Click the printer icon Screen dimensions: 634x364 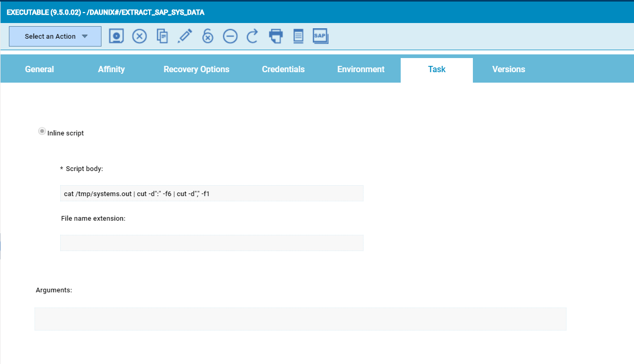[276, 36]
